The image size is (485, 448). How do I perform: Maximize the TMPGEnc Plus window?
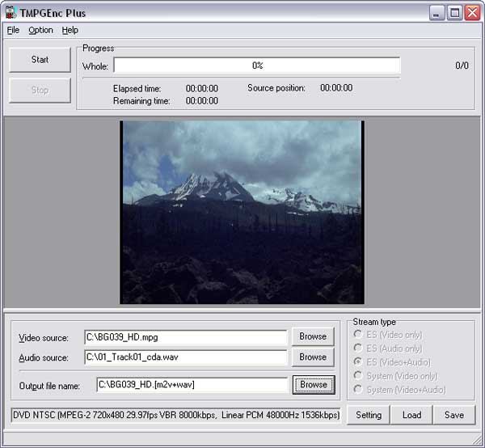tap(454, 13)
